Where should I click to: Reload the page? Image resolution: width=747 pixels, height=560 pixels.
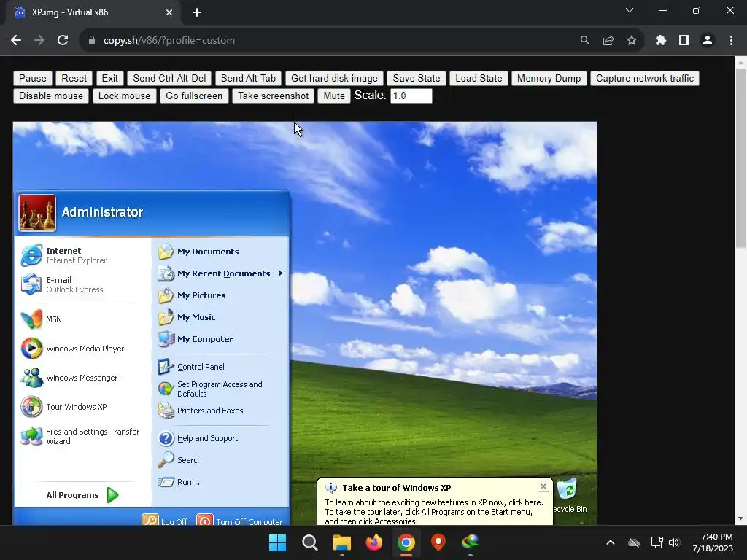pyautogui.click(x=63, y=41)
